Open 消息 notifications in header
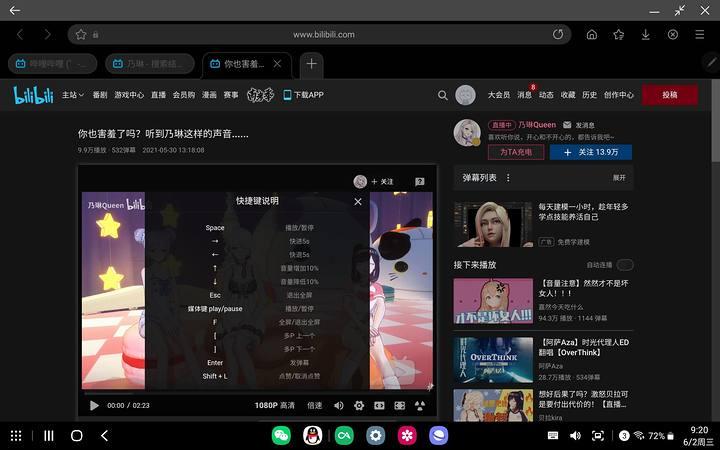Image resolution: width=720 pixels, height=450 pixels. (524, 95)
